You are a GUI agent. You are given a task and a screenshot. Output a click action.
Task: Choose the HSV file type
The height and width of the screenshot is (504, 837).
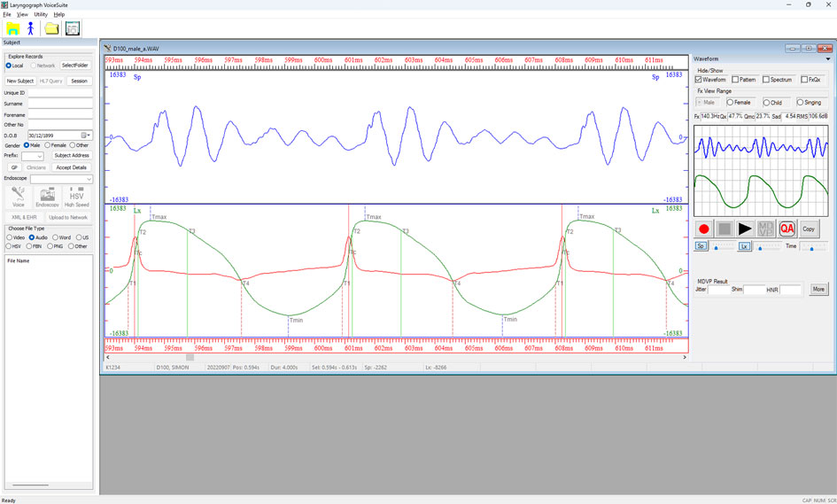click(x=9, y=246)
